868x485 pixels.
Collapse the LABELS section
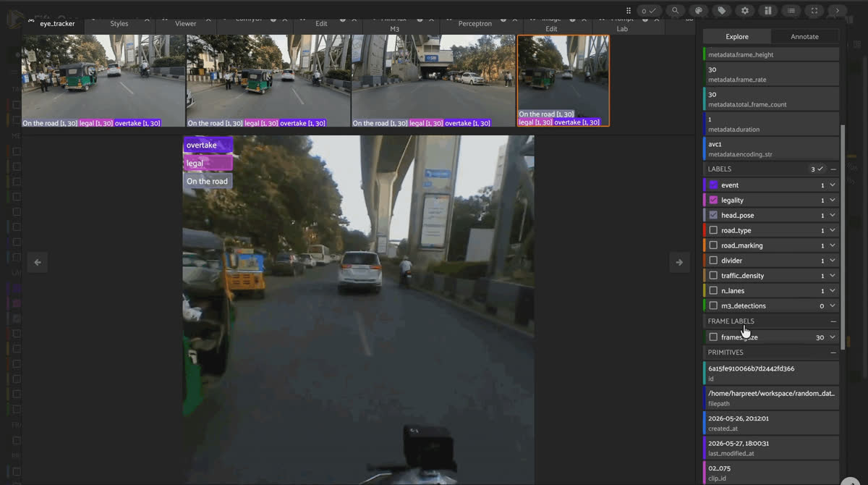[833, 169]
